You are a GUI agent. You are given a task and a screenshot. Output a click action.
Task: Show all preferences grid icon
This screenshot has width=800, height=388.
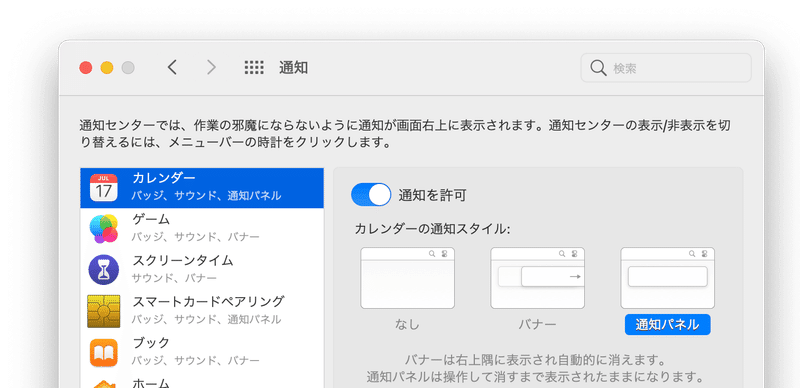point(254,67)
